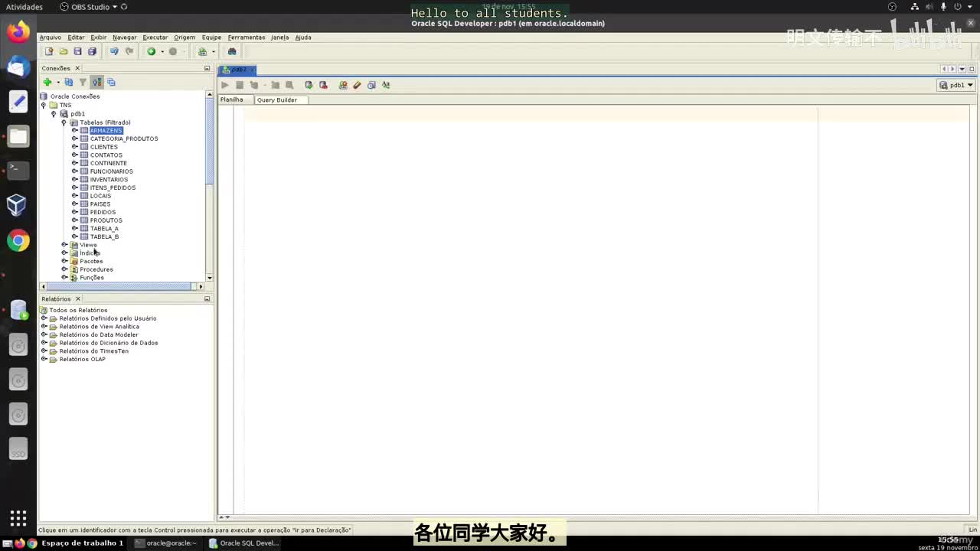This screenshot has width=980, height=551.
Task: Open the SQL Worksheet icon dropdown arrow
Action: point(213,51)
